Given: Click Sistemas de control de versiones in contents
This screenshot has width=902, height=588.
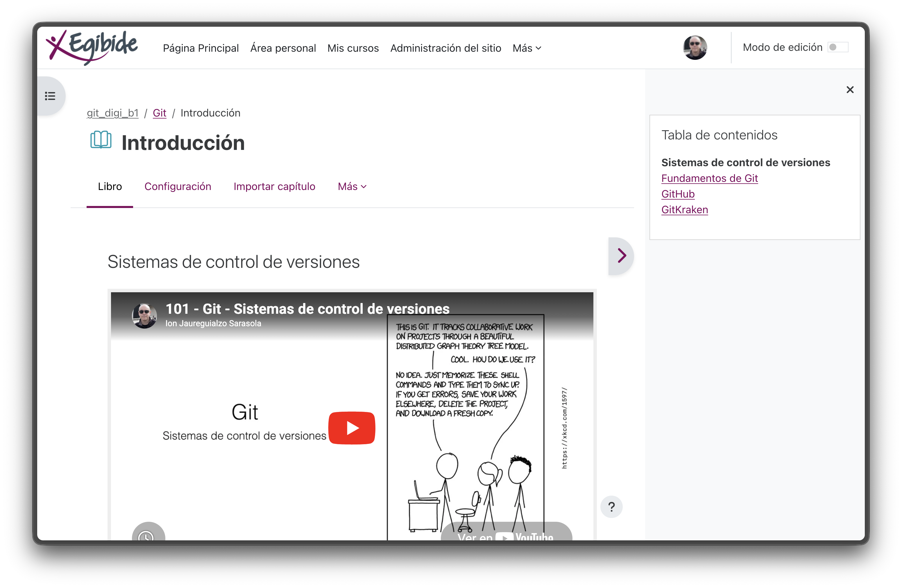Looking at the screenshot, I should click(745, 162).
